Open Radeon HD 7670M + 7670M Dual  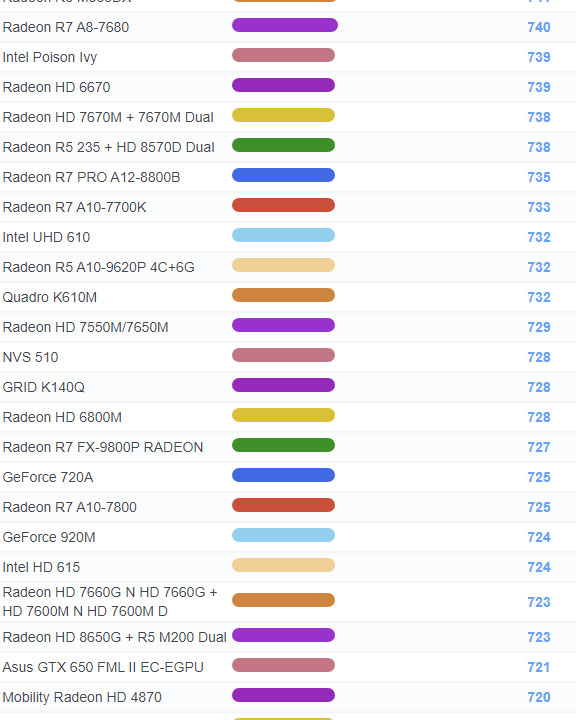pyautogui.click(x=108, y=117)
